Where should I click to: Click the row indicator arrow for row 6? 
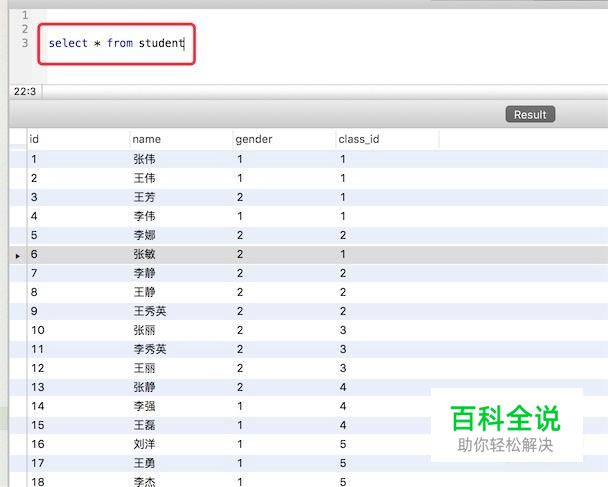tap(17, 256)
